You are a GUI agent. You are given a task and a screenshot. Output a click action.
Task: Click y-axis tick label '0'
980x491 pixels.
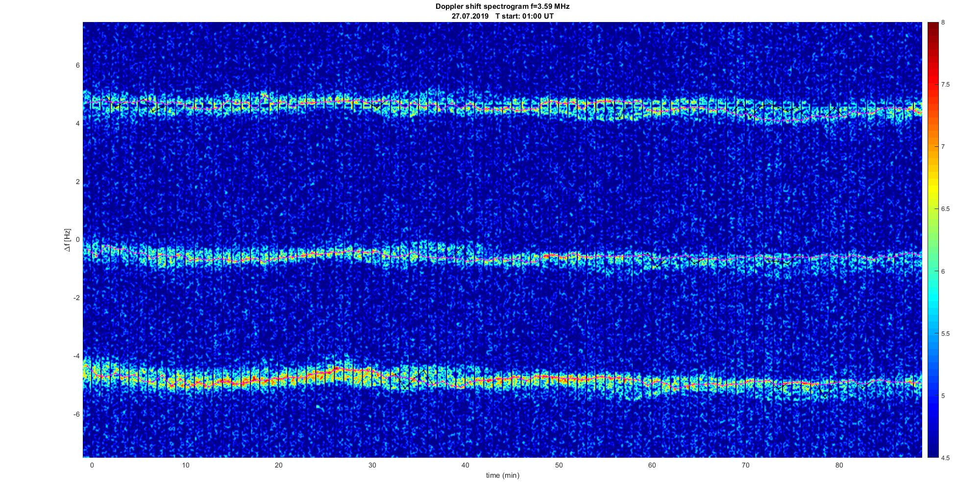[x=78, y=240]
